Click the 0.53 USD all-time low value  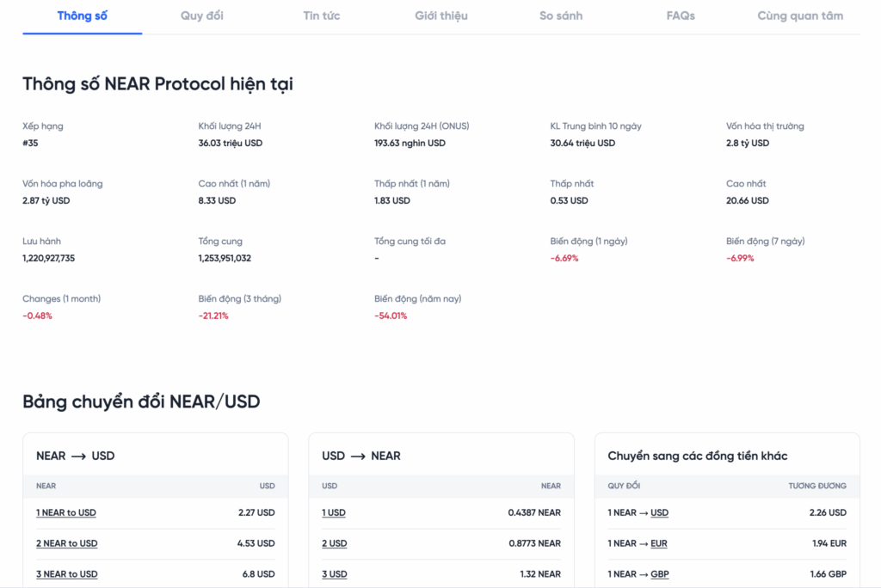point(570,200)
